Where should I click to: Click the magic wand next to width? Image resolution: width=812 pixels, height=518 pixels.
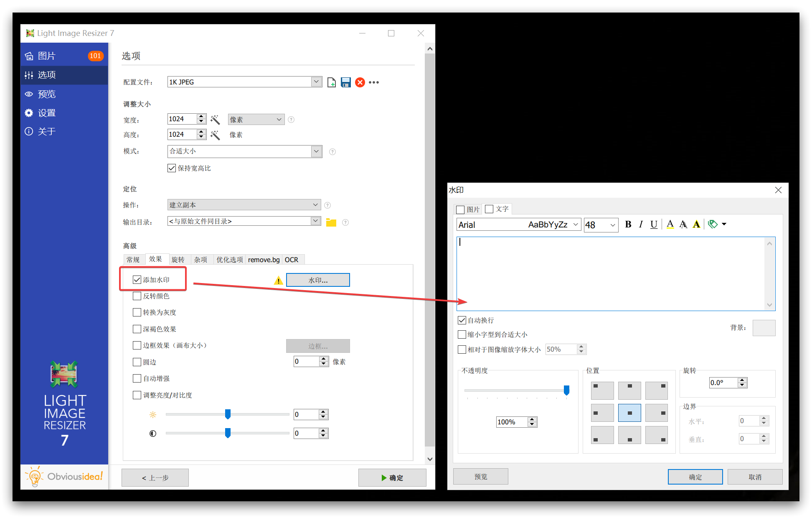click(x=215, y=120)
